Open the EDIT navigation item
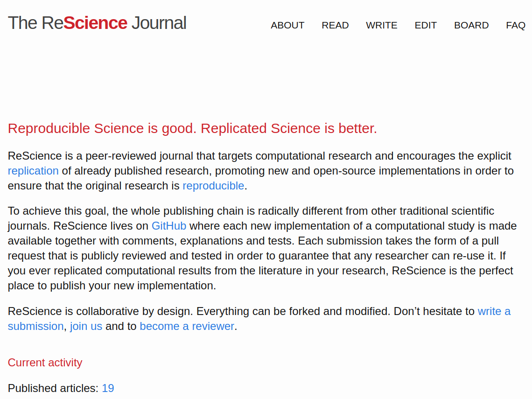The height and width of the screenshot is (399, 532). click(x=426, y=25)
